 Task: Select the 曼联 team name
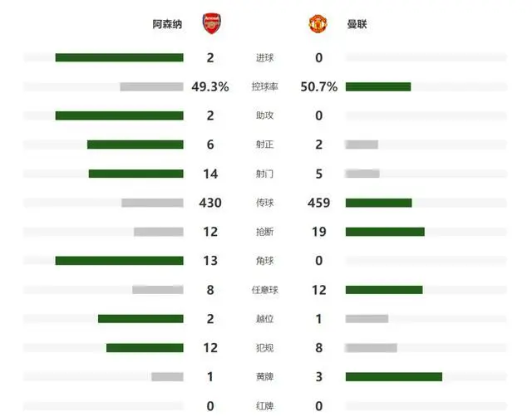(x=357, y=24)
